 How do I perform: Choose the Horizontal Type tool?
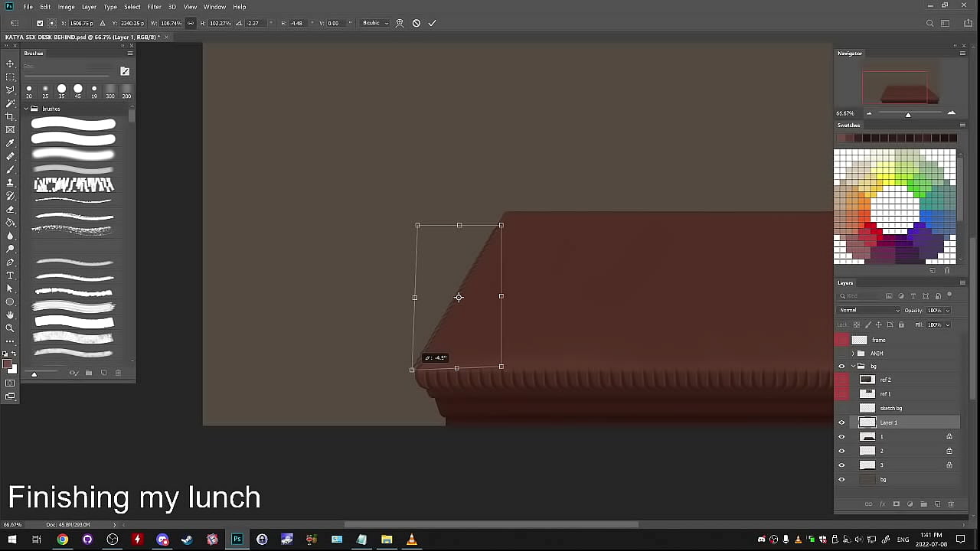[x=10, y=275]
